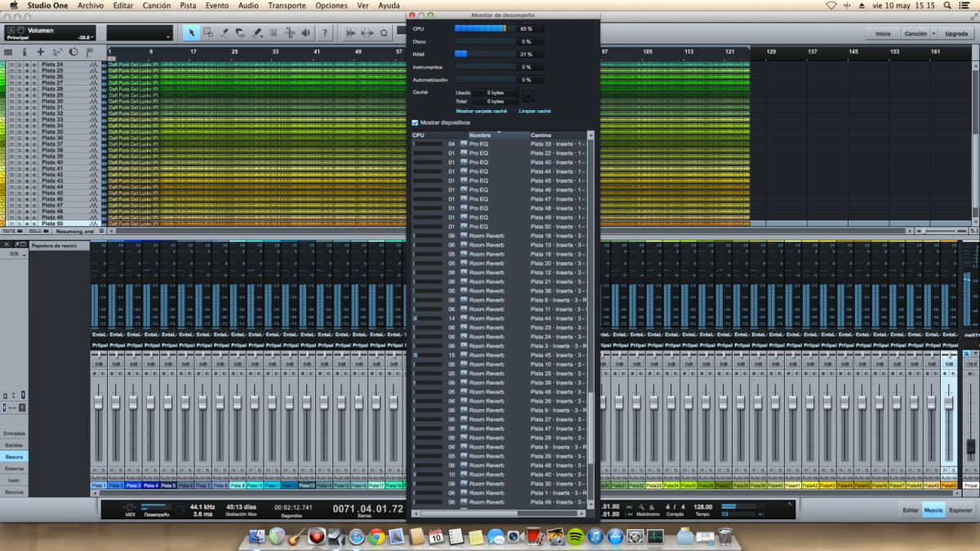Click the add track plus icon
Viewport: 980px width, 551px height.
(x=41, y=51)
